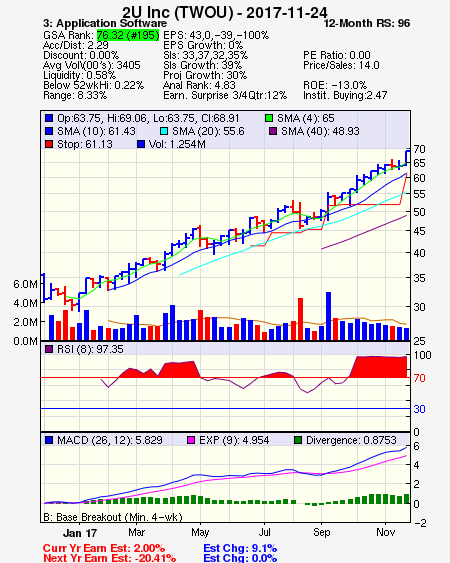The width and height of the screenshot is (450, 563).
Task: Click the 'Mar' date axis label
Action: point(136,532)
